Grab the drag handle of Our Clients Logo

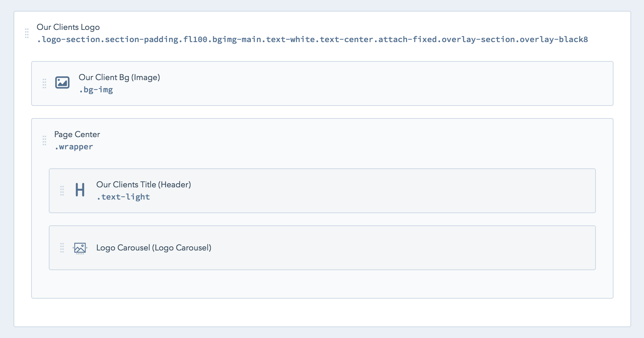click(x=27, y=33)
